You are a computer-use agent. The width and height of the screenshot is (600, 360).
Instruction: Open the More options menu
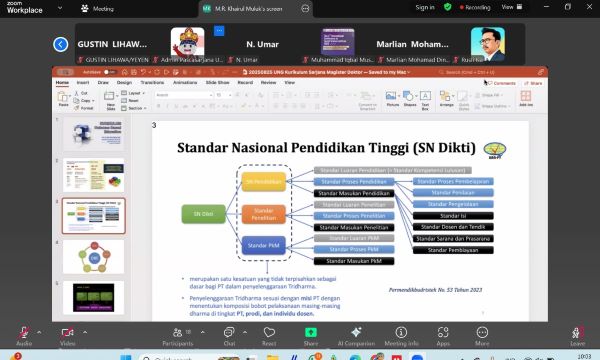[482, 336]
